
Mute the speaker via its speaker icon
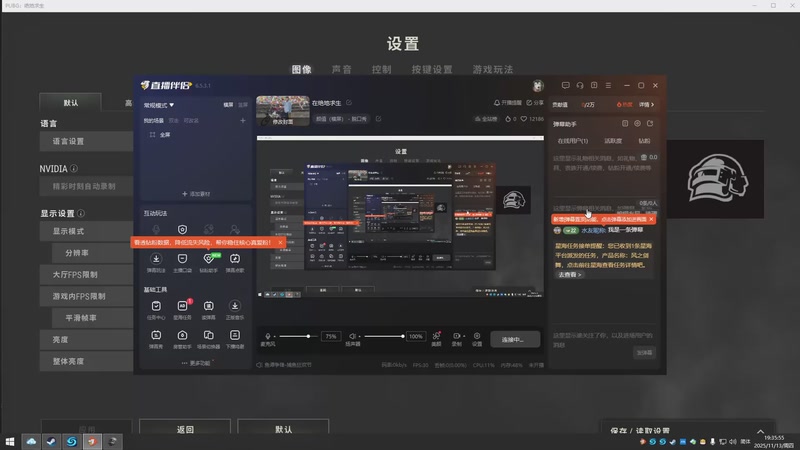point(353,336)
